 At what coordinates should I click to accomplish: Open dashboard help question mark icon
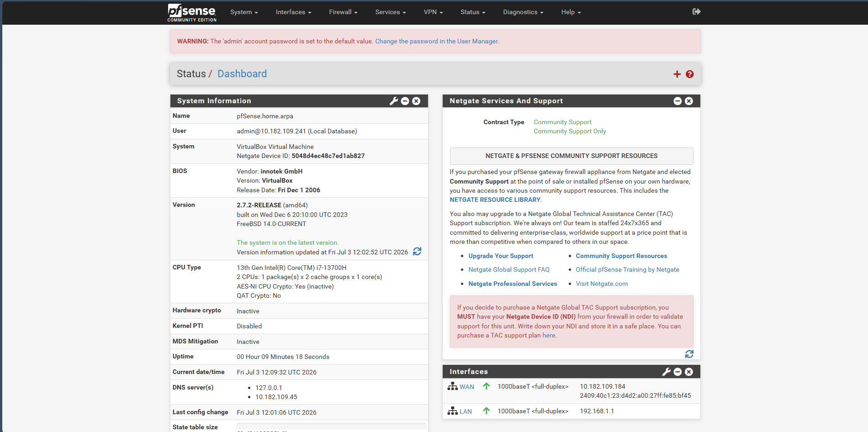(690, 74)
